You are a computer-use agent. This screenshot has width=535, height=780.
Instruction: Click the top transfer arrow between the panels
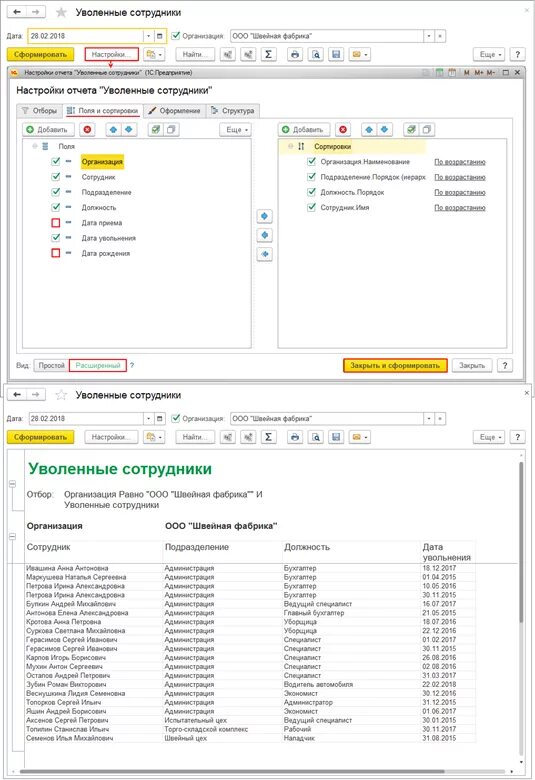coord(264,216)
